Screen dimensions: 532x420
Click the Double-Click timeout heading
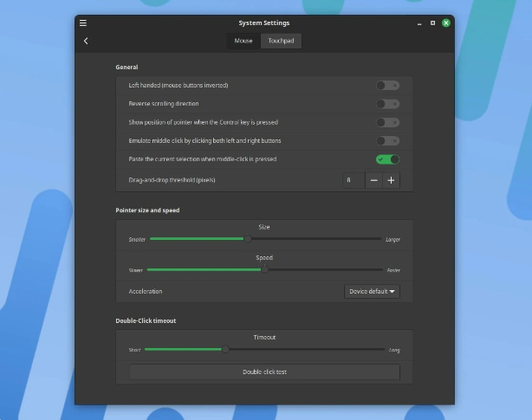(146, 320)
